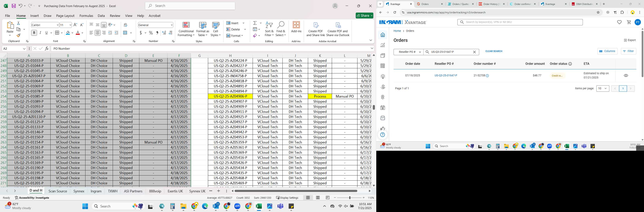Open the Columns button on Orders page

[x=608, y=51]
